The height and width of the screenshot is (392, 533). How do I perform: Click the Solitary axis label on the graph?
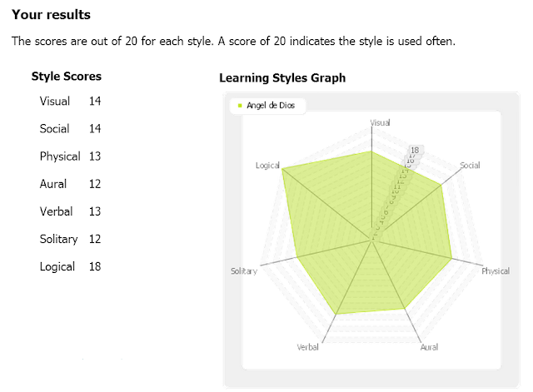point(244,271)
